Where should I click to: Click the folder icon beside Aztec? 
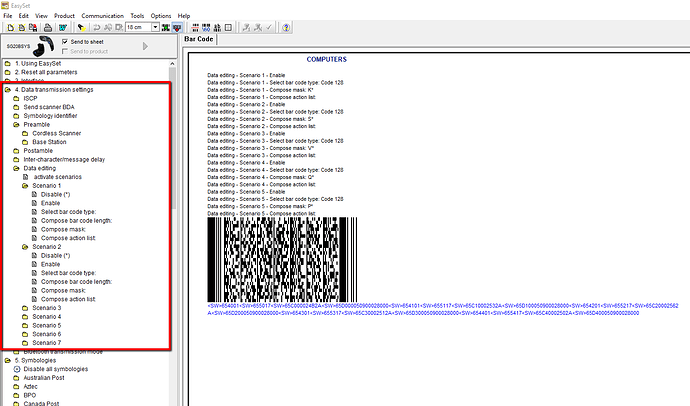click(16, 387)
